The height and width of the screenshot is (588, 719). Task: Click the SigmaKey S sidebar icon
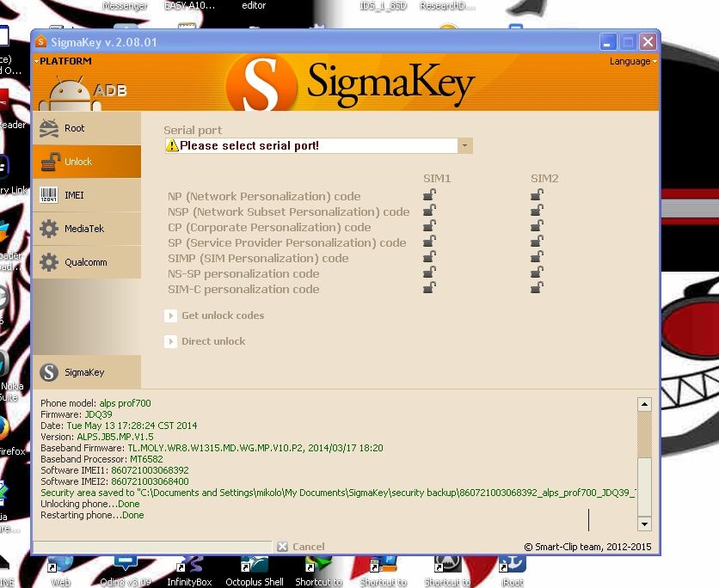click(x=49, y=372)
